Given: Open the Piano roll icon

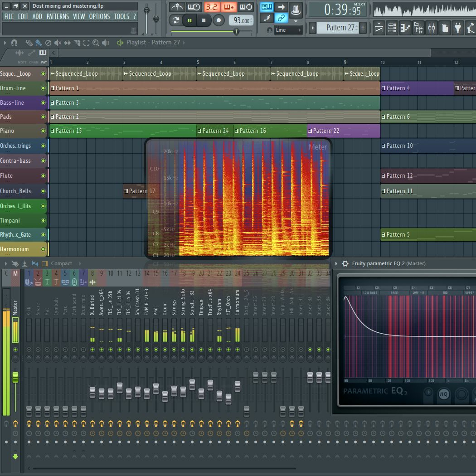Looking at the screenshot, I should click(405, 28).
